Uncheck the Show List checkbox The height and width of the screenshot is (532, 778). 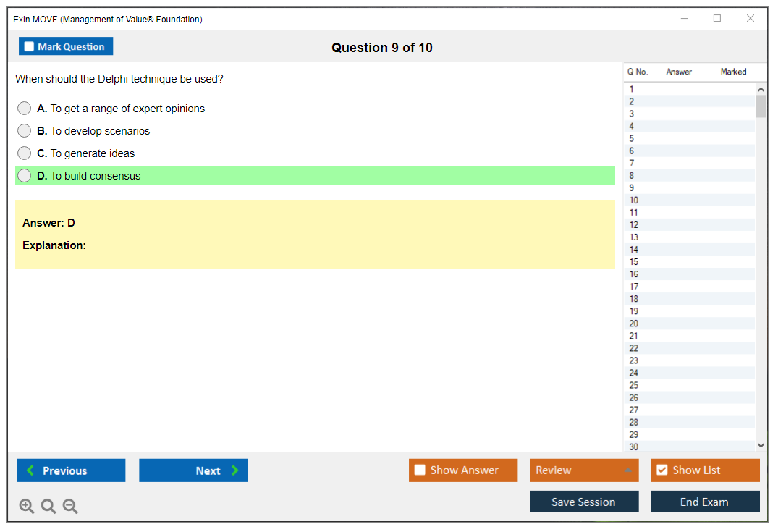pos(661,470)
